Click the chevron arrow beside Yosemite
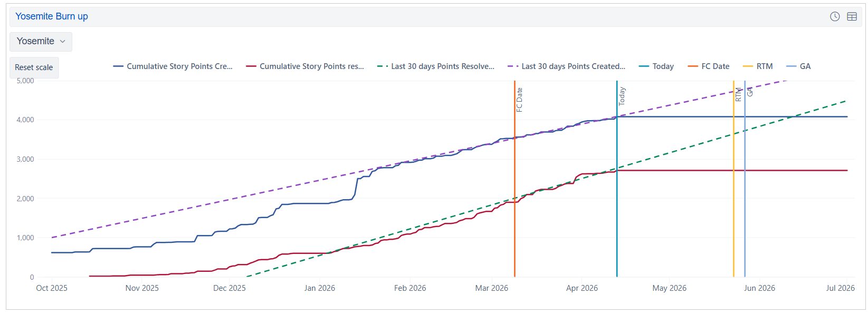Viewport: 868px width, 314px height. click(63, 42)
